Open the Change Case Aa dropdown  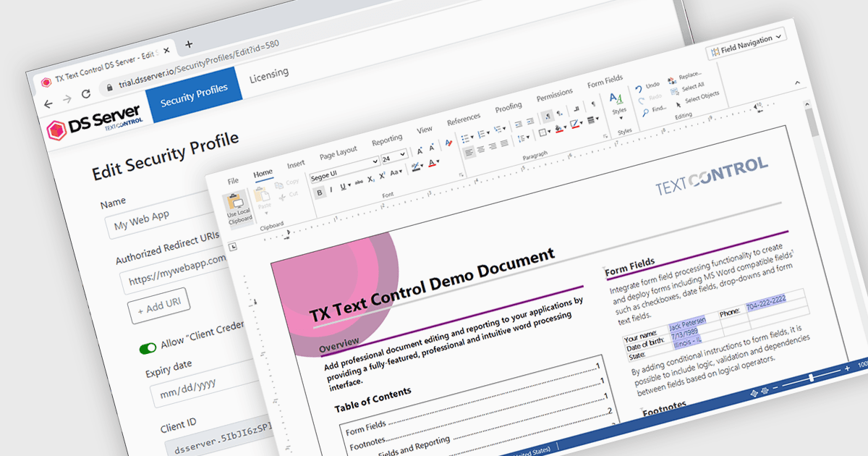[x=396, y=172]
